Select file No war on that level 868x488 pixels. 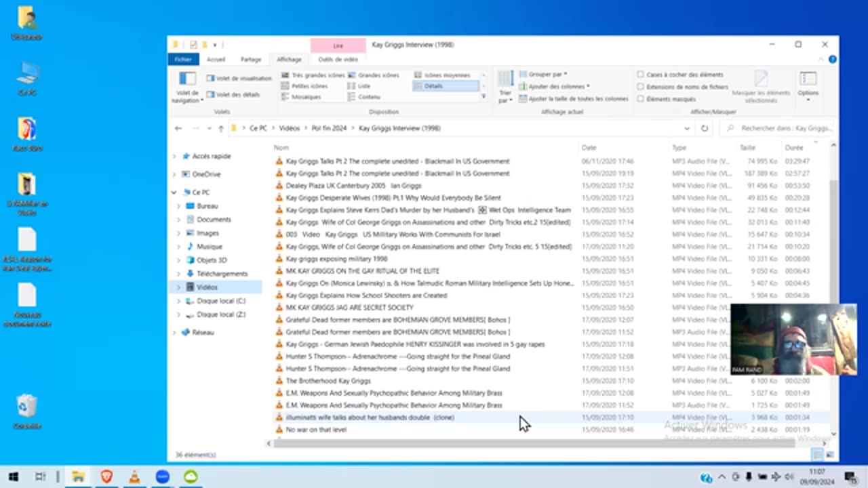pyautogui.click(x=316, y=430)
